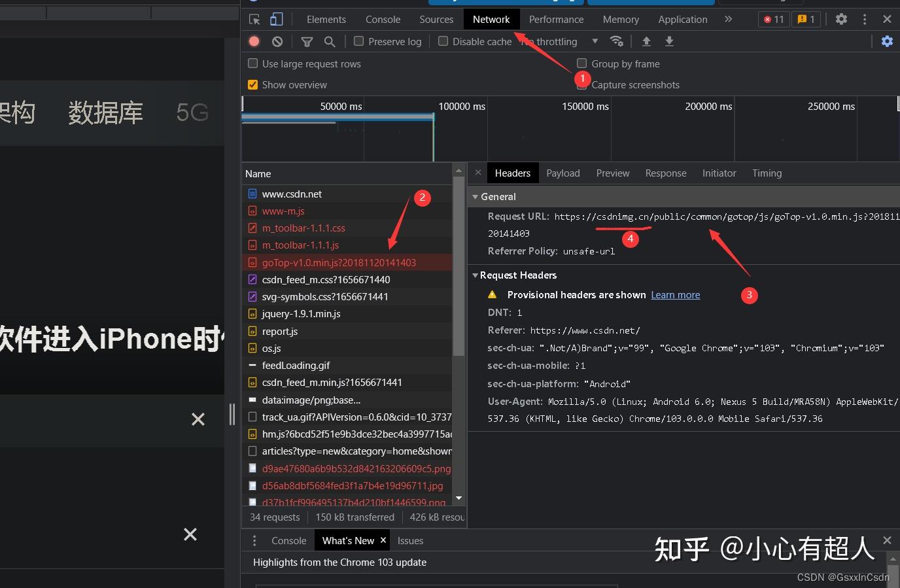The height and width of the screenshot is (588, 900).
Task: Collapse the Request Headers section
Action: 475,275
